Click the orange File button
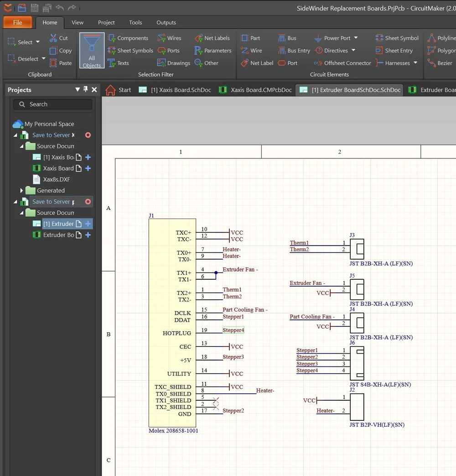 click(18, 22)
